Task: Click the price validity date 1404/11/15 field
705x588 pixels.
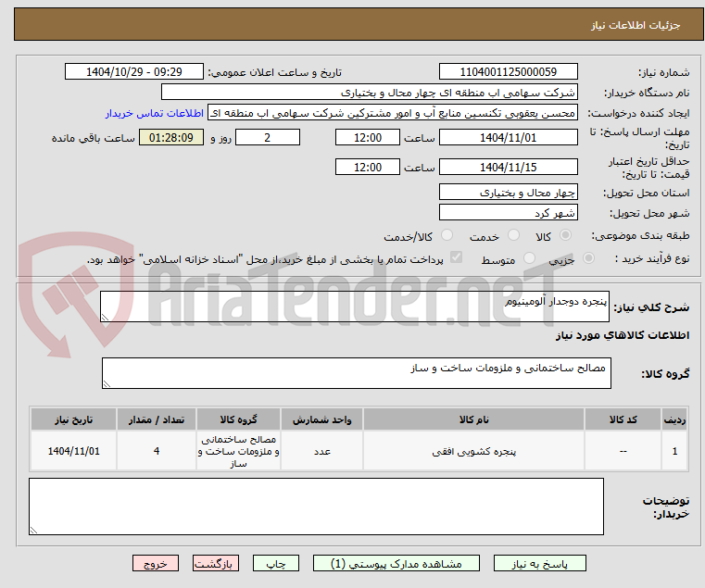Action: point(508,168)
